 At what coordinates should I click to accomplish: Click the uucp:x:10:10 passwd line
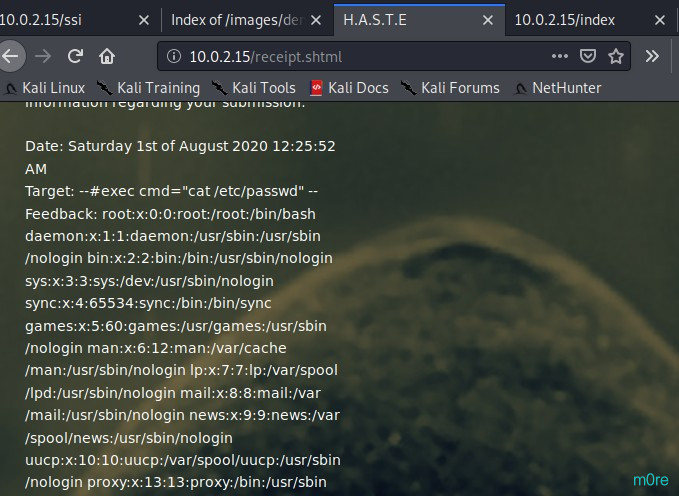tap(183, 460)
